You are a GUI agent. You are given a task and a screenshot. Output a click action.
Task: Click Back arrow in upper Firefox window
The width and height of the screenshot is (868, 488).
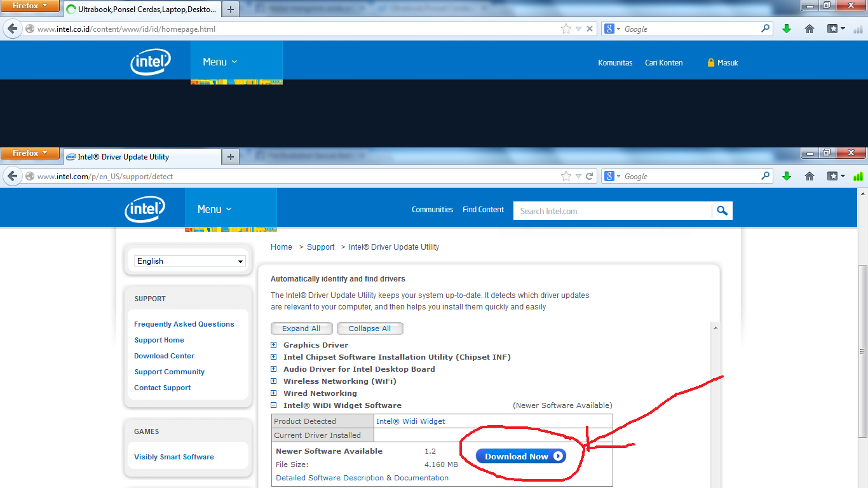[x=12, y=29]
